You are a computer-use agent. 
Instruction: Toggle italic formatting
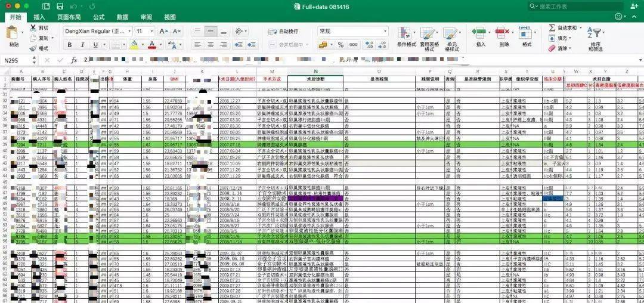[81, 45]
